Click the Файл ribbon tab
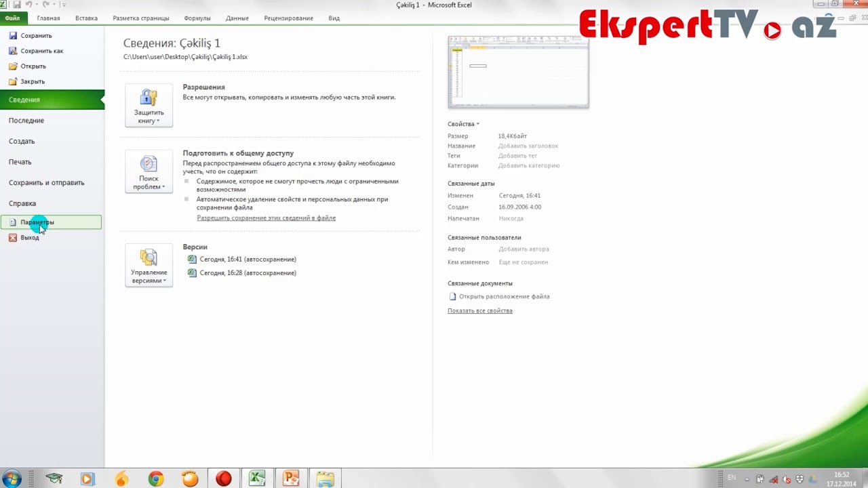868x488 pixels. click(13, 18)
